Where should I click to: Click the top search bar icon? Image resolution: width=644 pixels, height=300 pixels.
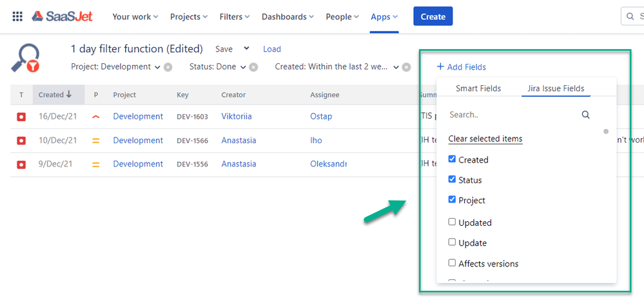point(630,16)
